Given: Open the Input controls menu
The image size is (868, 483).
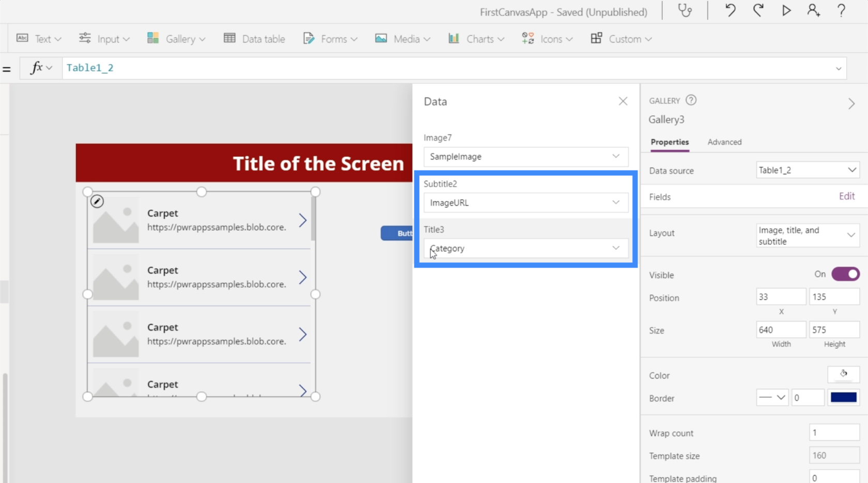Looking at the screenshot, I should point(104,39).
